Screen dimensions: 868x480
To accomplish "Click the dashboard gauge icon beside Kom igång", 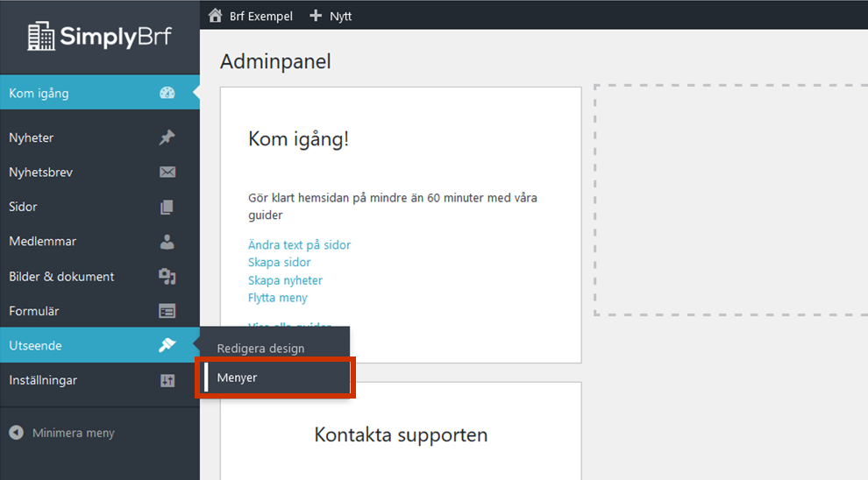I will pyautogui.click(x=167, y=93).
